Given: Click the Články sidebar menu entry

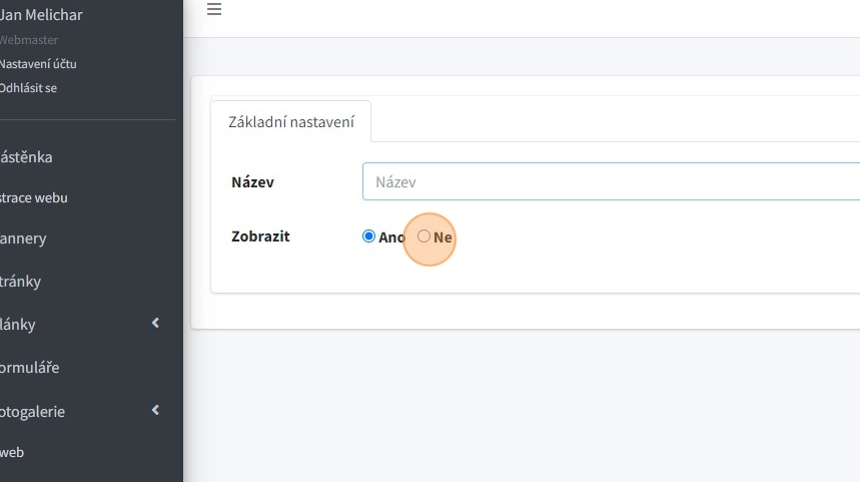Looking at the screenshot, I should [x=19, y=324].
